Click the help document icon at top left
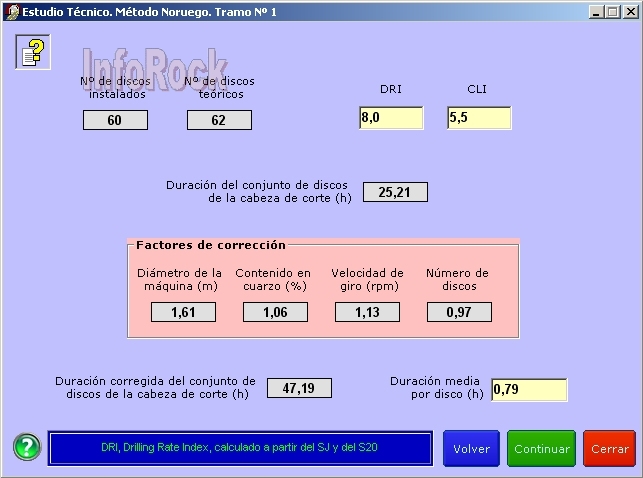The image size is (643, 478). pyautogui.click(x=32, y=51)
